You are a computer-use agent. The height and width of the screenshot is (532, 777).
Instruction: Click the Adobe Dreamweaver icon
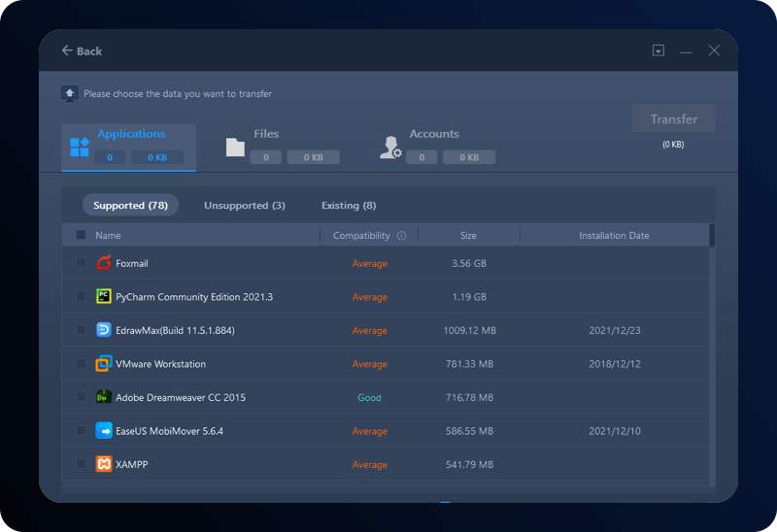104,397
